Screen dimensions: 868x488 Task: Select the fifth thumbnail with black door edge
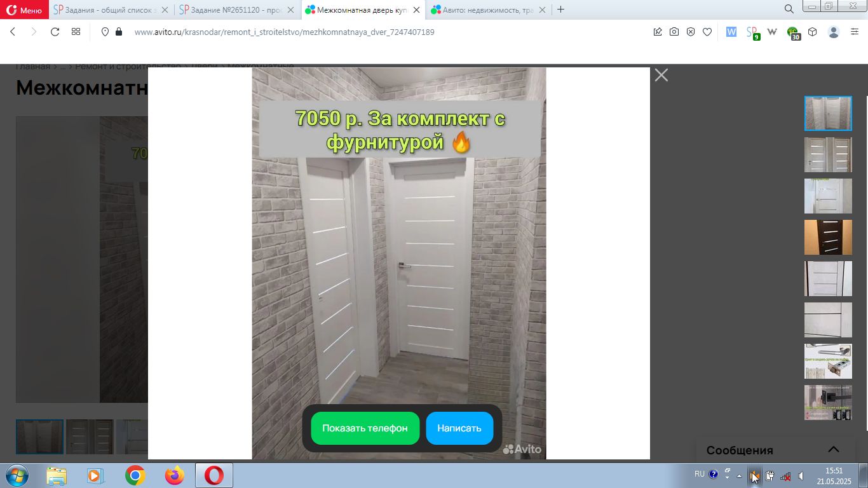pos(828,279)
